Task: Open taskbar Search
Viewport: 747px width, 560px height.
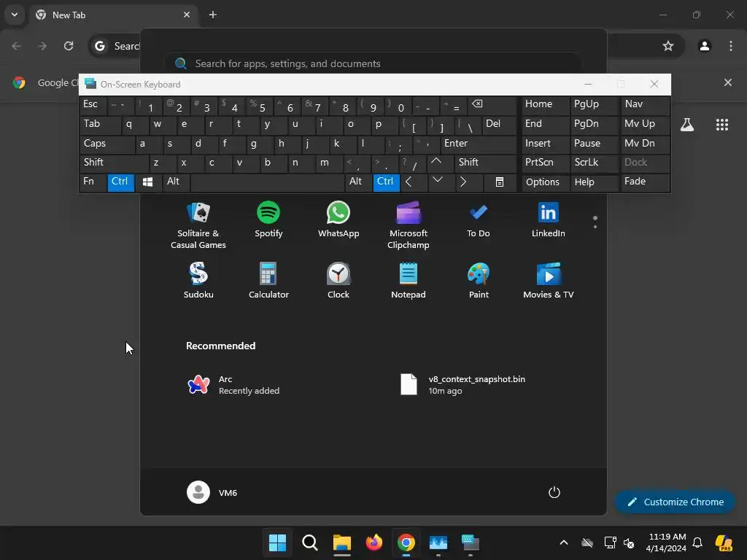Action: [309, 542]
